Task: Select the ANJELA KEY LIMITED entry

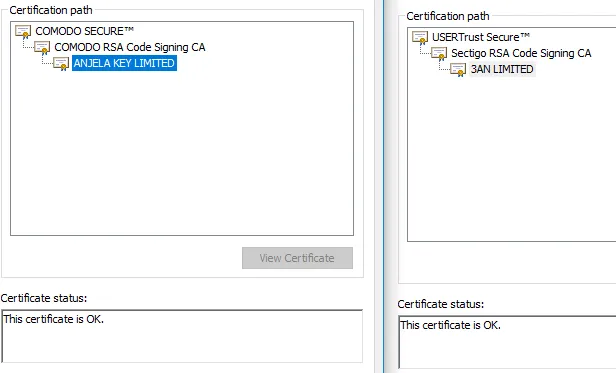Action: click(124, 63)
